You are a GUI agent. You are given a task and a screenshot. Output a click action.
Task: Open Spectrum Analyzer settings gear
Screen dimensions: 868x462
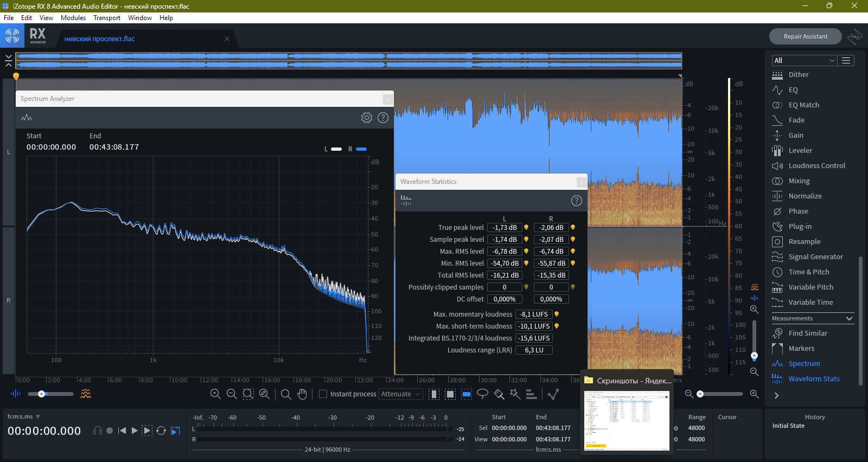coord(367,118)
